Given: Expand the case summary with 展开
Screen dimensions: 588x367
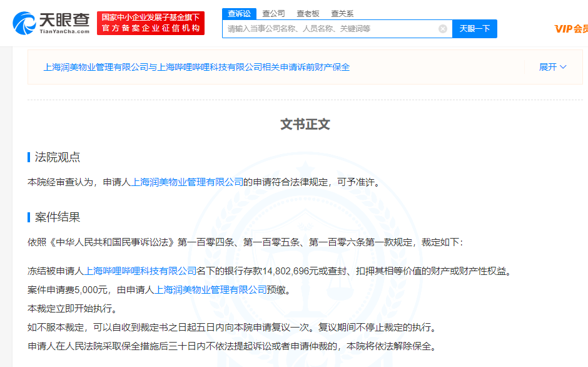Looking at the screenshot, I should (547, 67).
